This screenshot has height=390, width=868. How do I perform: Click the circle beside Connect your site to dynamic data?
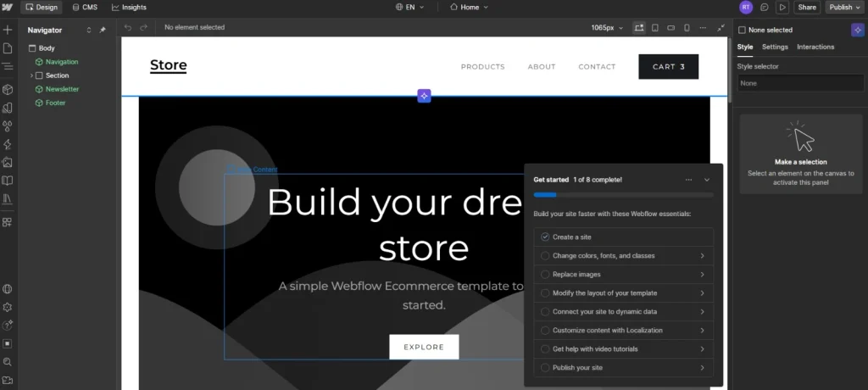pos(545,312)
